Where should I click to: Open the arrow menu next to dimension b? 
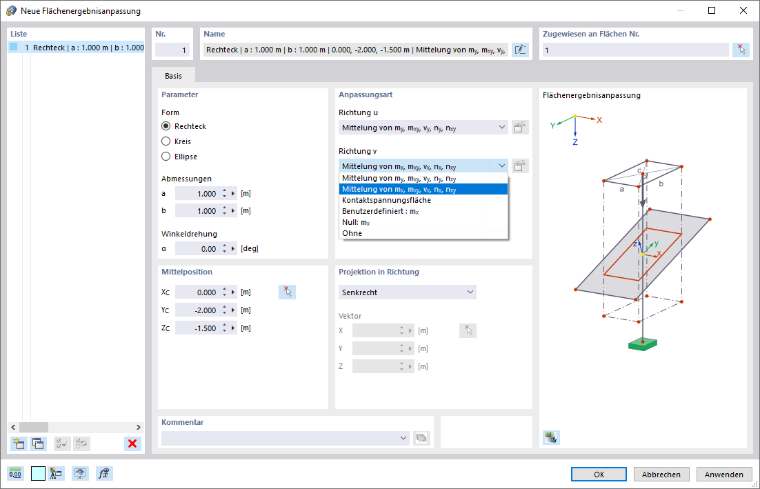233,211
